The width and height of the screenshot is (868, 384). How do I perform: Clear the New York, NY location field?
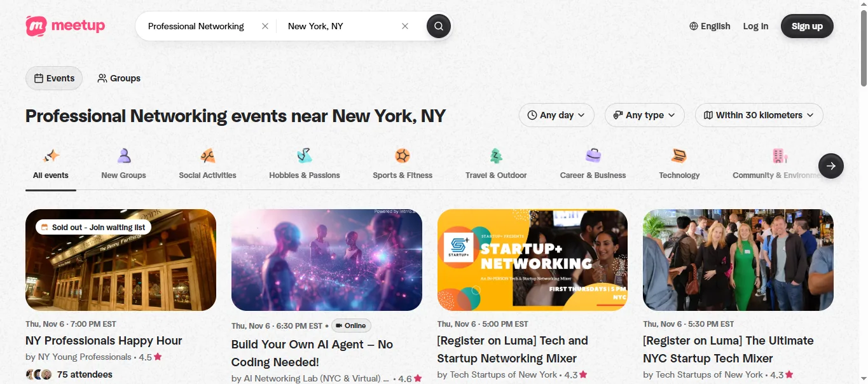(405, 26)
